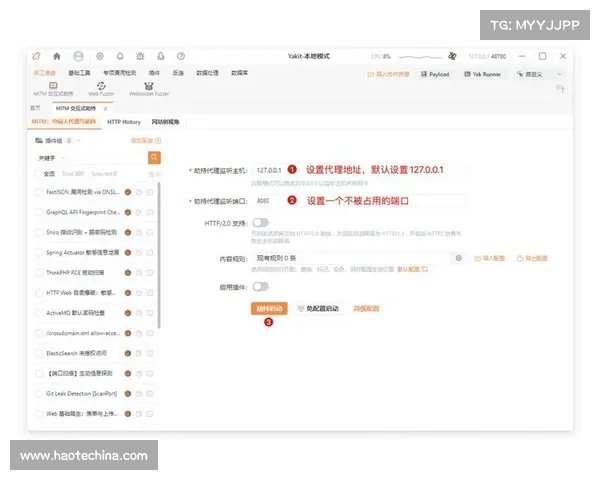Open MITM interactive hijack tool icon
The image size is (600, 480).
pyautogui.click(x=53, y=88)
